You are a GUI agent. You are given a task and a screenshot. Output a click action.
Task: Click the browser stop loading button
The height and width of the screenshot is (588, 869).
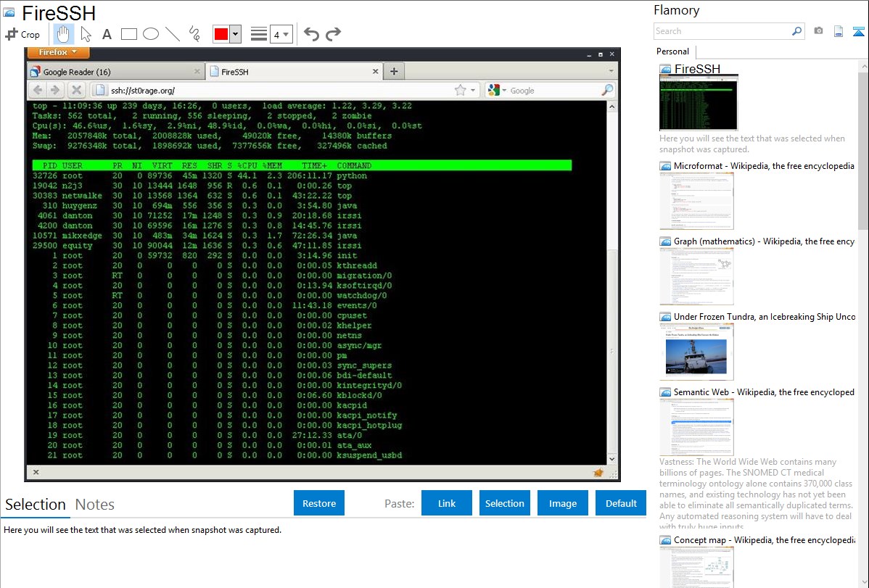(x=76, y=90)
